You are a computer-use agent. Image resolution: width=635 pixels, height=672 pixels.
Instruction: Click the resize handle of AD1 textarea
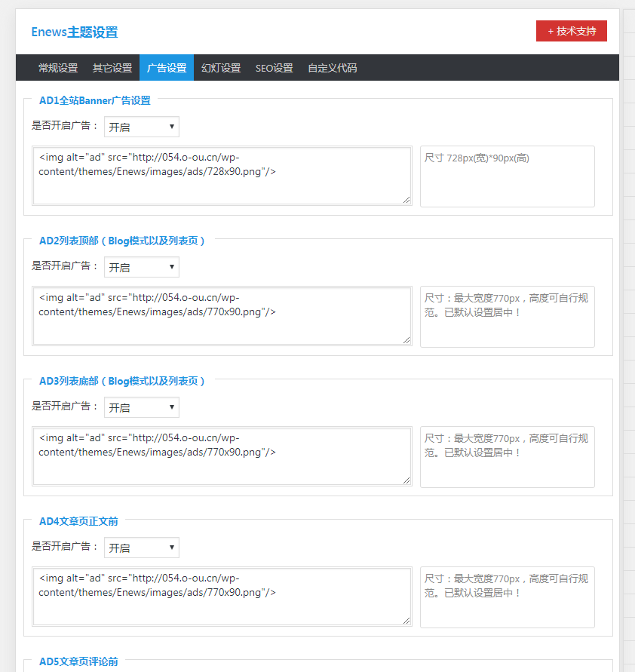point(406,200)
